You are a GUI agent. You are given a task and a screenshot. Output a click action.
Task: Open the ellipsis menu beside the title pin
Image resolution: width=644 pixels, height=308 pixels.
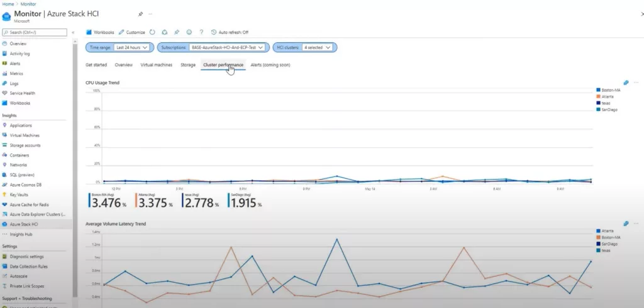pos(150,14)
